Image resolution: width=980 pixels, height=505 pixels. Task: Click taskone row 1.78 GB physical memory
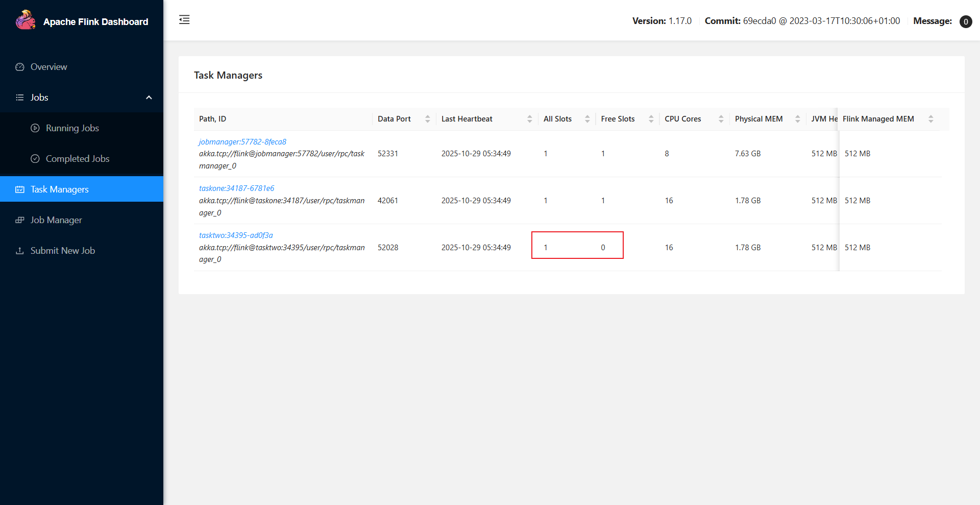coord(748,201)
